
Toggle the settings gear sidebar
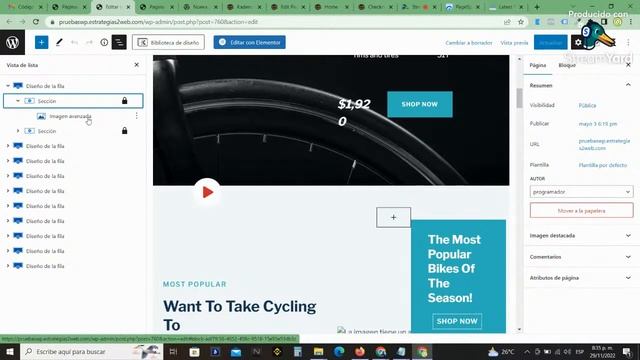(x=578, y=42)
